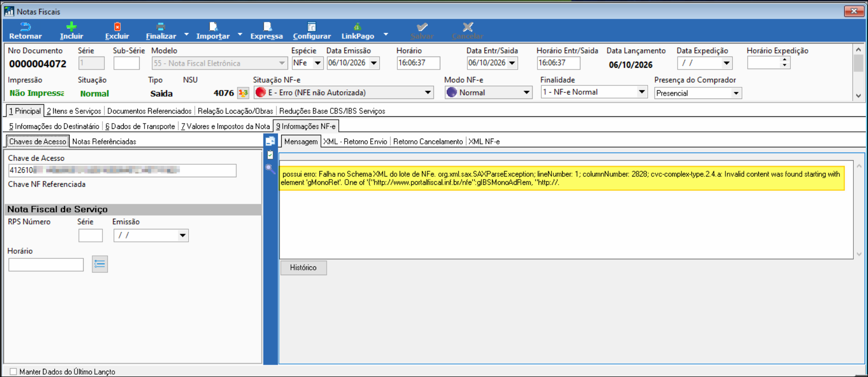
Task: Open the Documentos Referenciados tab
Action: [x=149, y=111]
